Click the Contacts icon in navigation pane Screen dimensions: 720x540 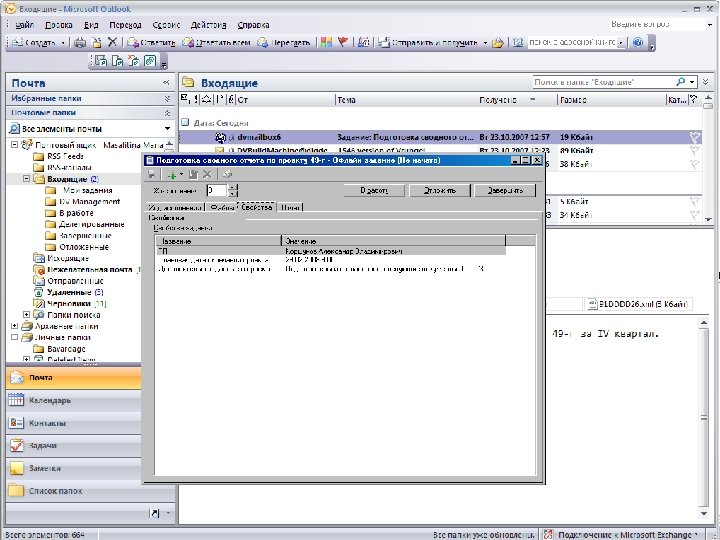[x=16, y=422]
